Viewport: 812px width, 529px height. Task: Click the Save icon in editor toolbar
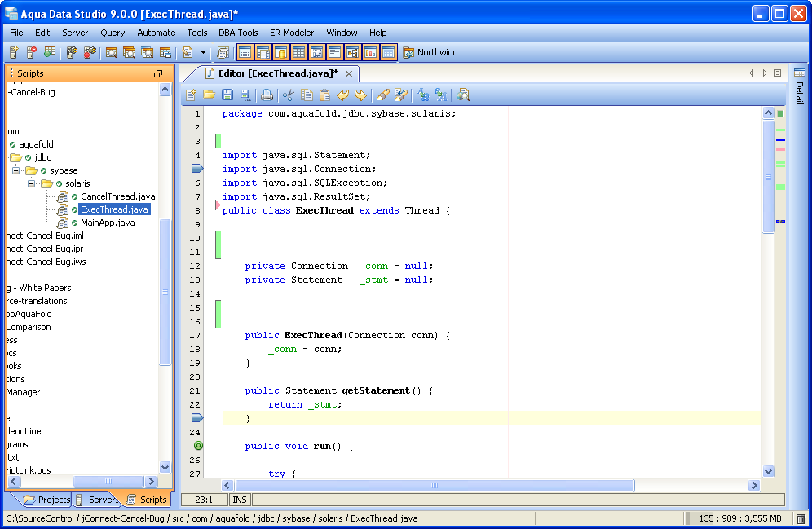227,95
